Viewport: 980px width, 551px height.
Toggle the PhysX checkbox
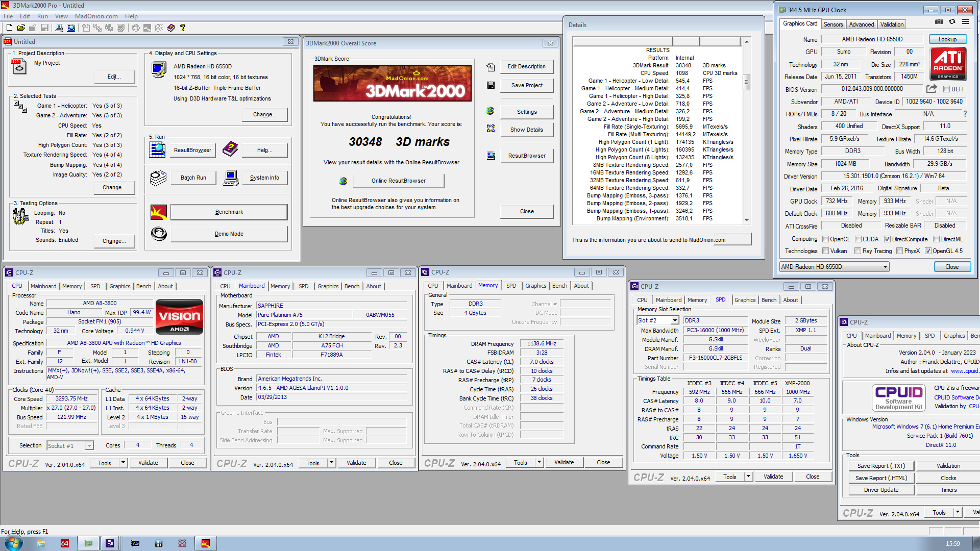pyautogui.click(x=899, y=251)
